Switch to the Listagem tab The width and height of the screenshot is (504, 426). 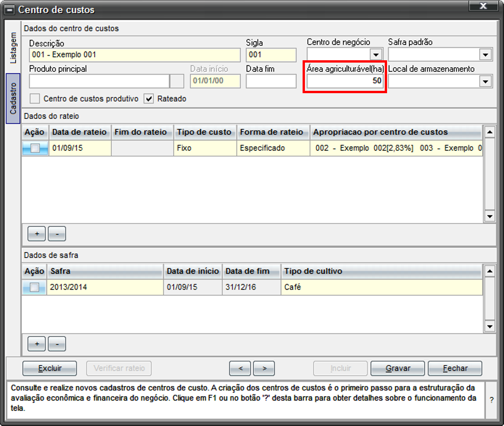13,47
